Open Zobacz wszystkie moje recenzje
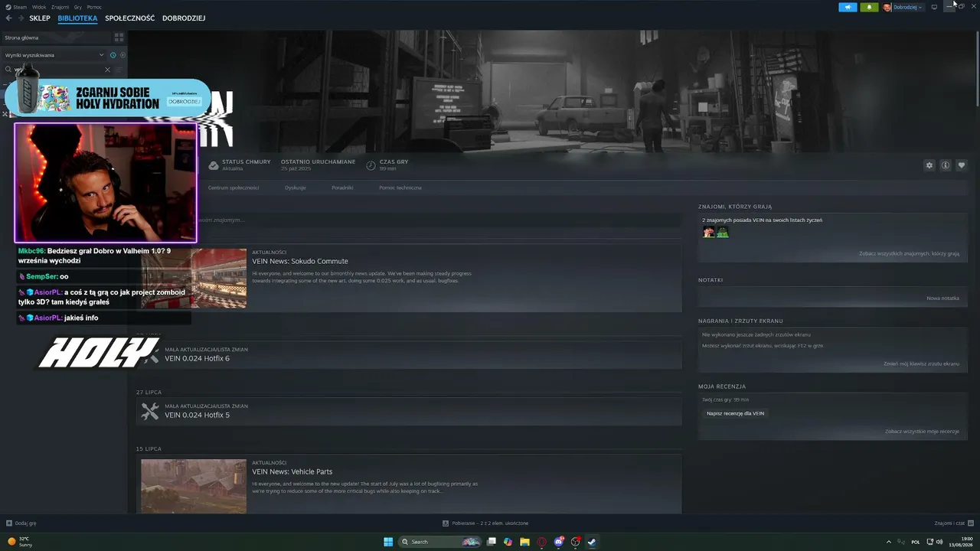Viewport: 980px width, 551px height. pyautogui.click(x=922, y=431)
